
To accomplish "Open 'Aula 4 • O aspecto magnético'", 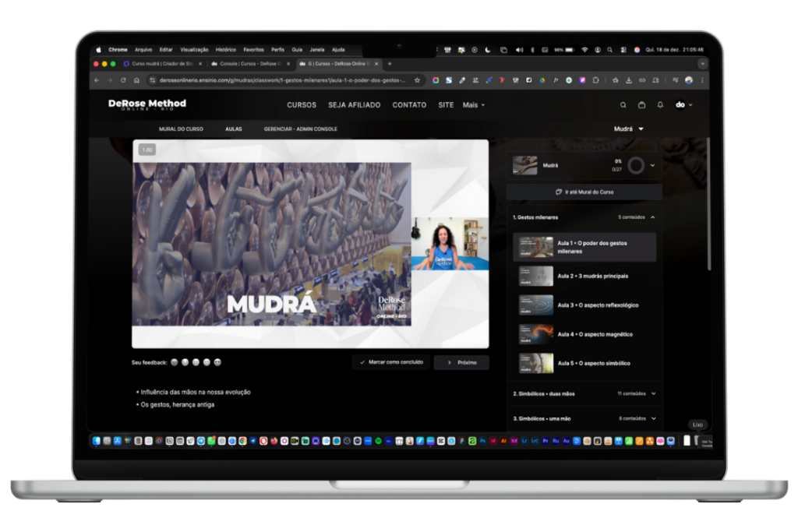I will [x=584, y=334].
